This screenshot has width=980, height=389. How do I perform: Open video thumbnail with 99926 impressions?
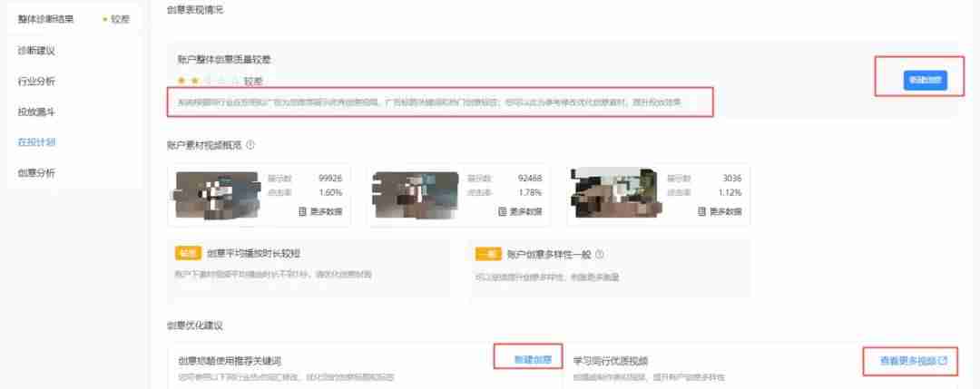216,194
